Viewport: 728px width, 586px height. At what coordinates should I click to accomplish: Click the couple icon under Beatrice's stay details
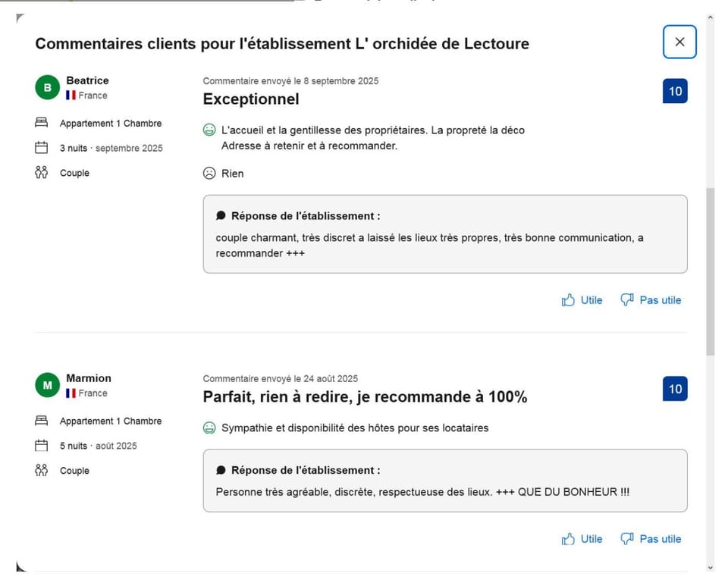click(x=41, y=173)
